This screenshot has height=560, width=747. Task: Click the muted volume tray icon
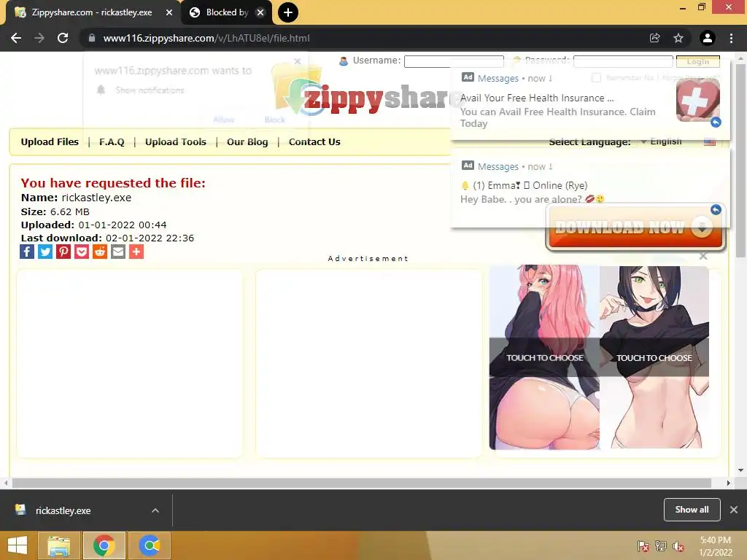click(678, 546)
